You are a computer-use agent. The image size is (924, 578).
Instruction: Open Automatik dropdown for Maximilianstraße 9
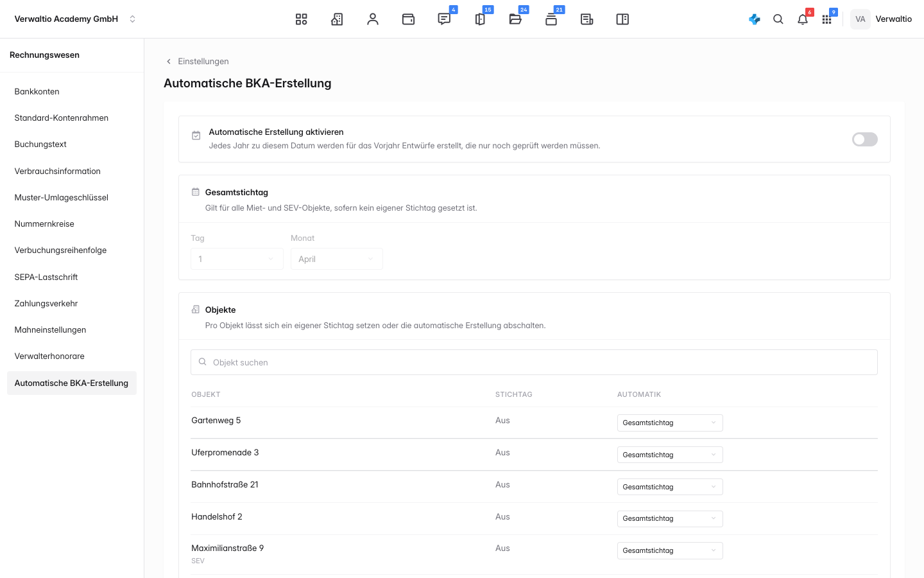click(670, 551)
